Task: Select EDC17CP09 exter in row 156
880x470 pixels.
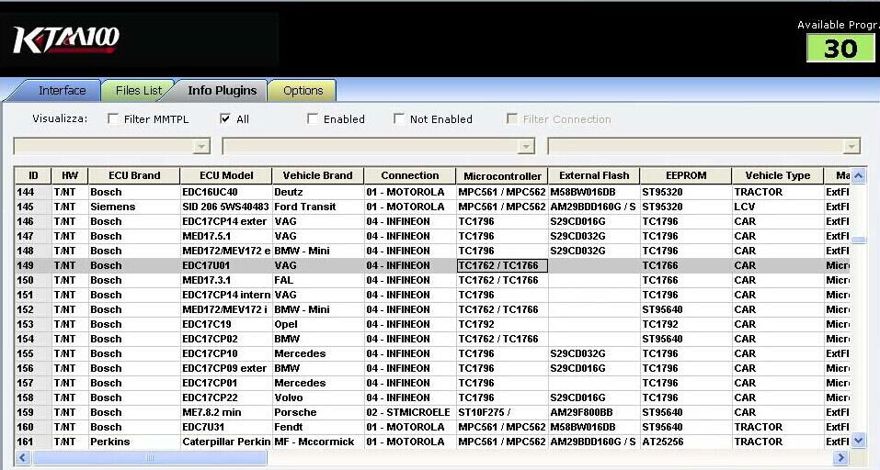Action: click(226, 368)
